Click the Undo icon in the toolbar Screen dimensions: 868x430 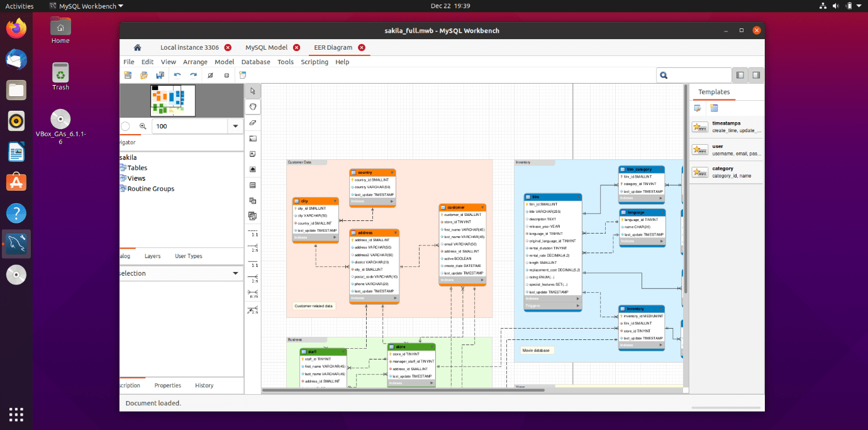177,75
